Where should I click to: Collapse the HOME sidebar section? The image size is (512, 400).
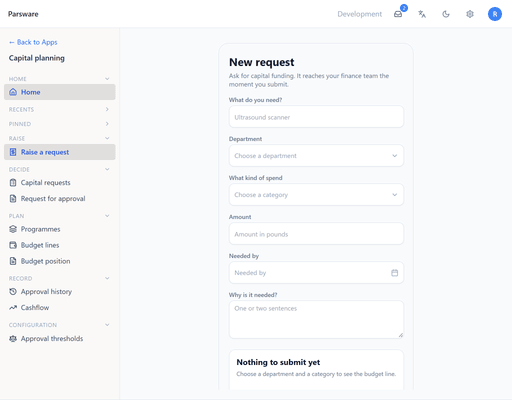click(107, 79)
